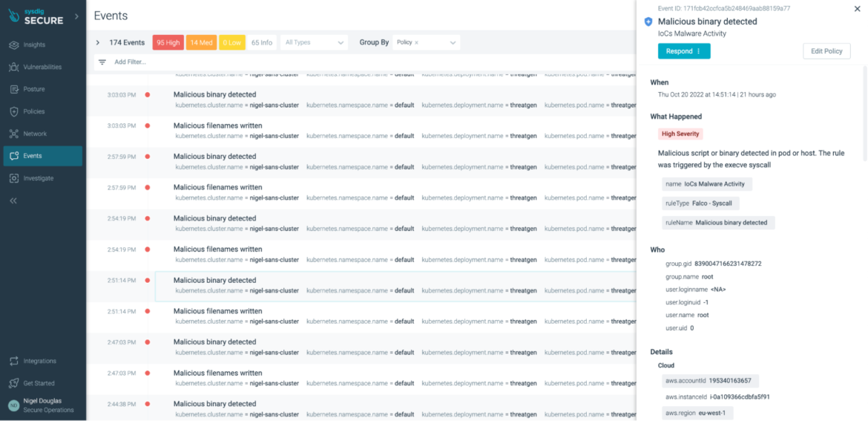Click the Vulnerabilities bug icon
This screenshot has height=421, width=868.
tap(14, 67)
